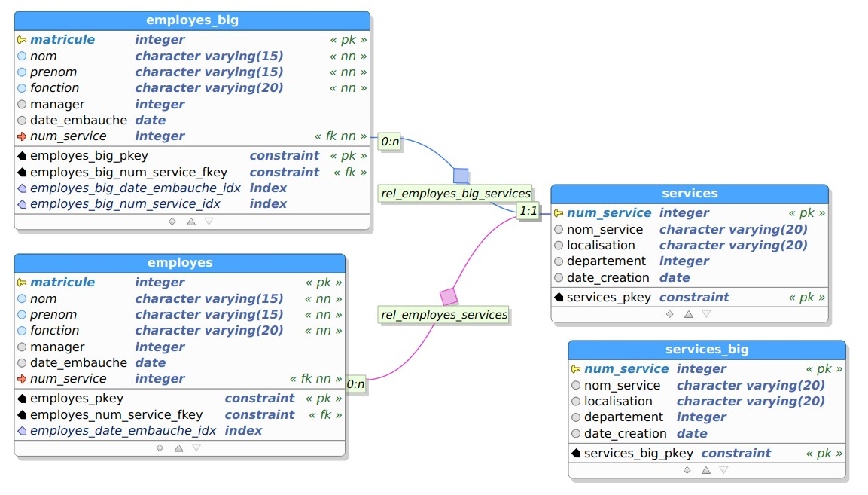
Task: Click the pink diamond relationship marker
Action: click(449, 297)
